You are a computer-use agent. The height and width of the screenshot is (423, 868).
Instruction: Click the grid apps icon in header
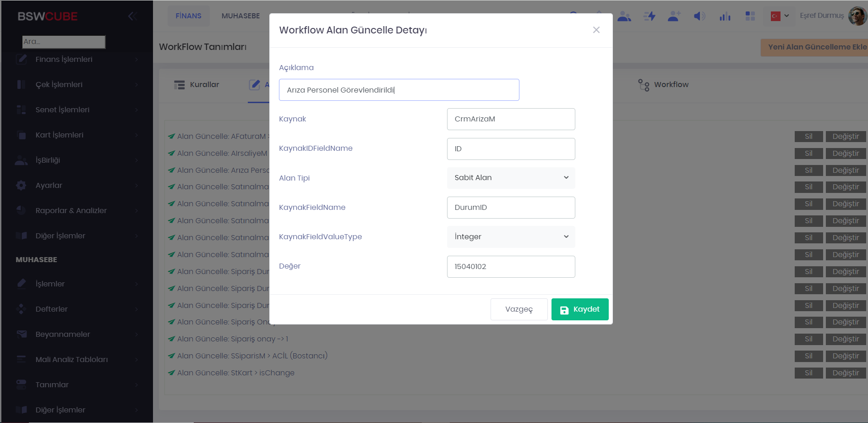(750, 16)
